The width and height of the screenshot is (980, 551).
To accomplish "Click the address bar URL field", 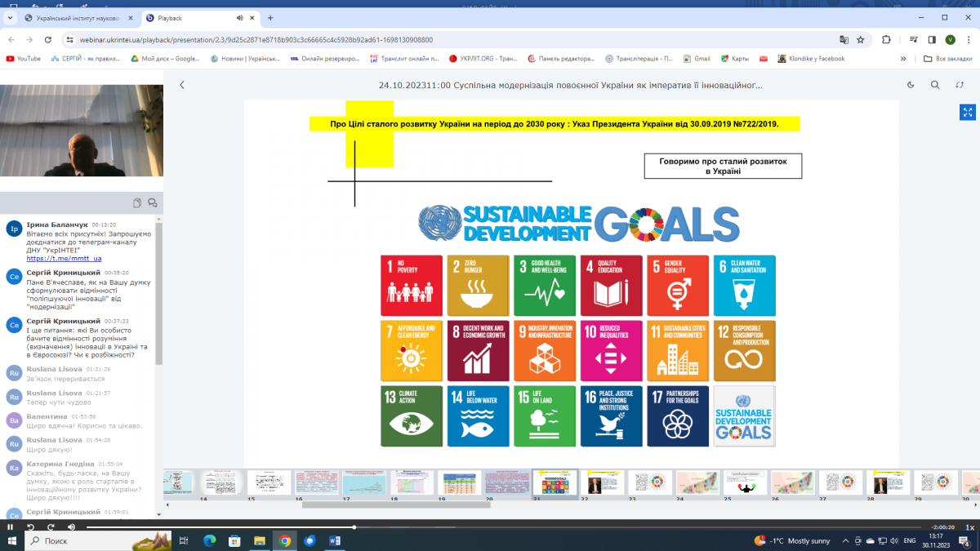I will point(449,39).
